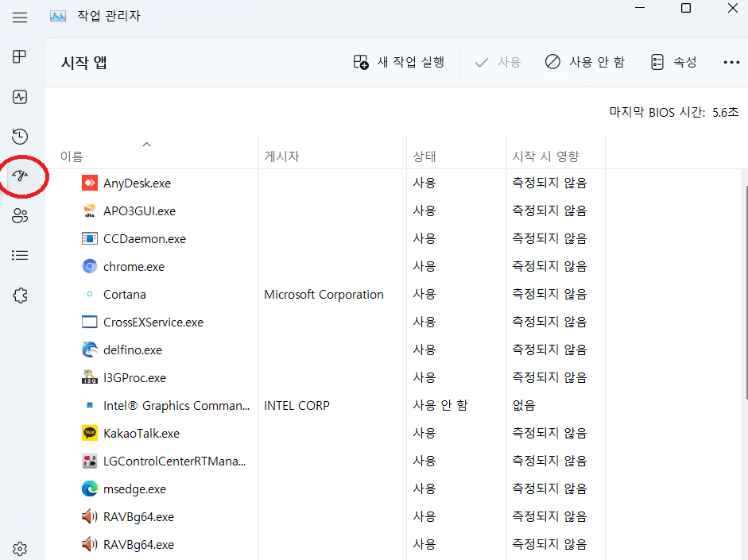Select Intel® Graphics Command entry name

tap(176, 406)
